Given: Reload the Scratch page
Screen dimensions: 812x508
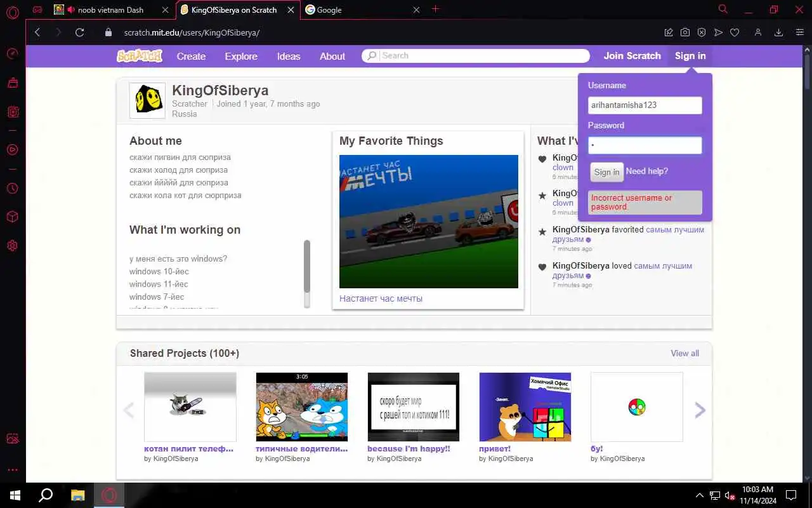Looking at the screenshot, I should [x=80, y=32].
